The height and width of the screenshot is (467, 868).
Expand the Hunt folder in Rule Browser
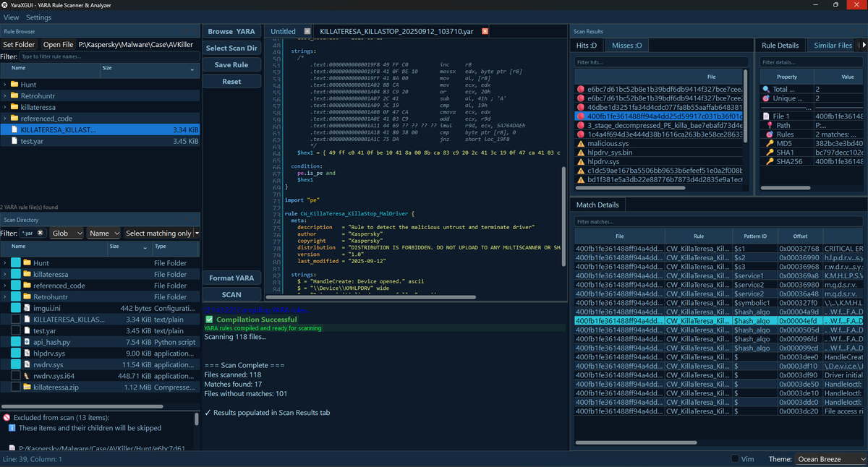[x=5, y=85]
